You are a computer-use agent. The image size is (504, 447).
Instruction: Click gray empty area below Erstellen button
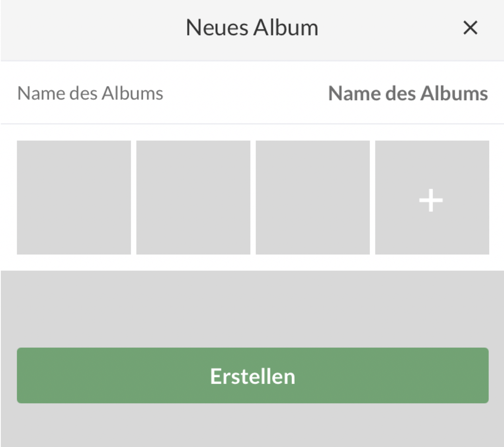coord(252,426)
